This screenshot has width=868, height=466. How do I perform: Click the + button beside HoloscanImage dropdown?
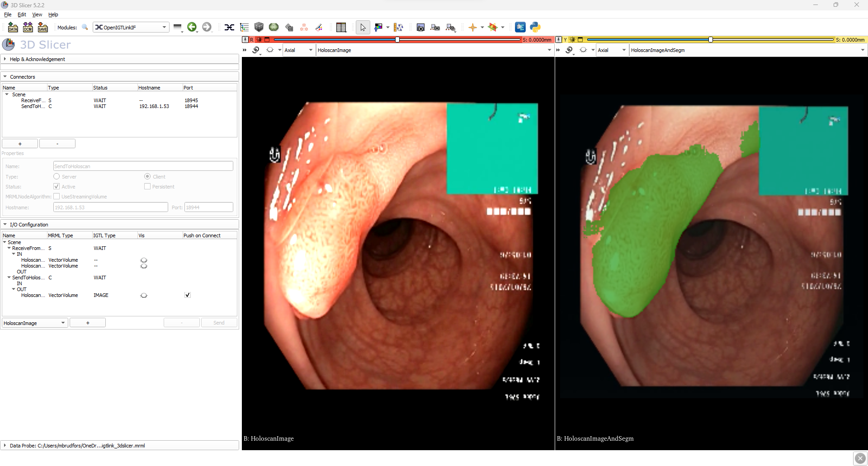(88, 323)
